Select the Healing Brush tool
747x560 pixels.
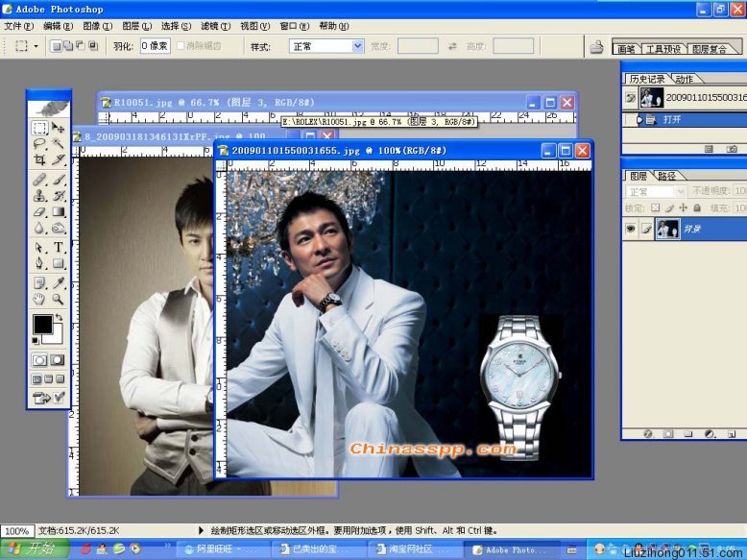coord(39,180)
